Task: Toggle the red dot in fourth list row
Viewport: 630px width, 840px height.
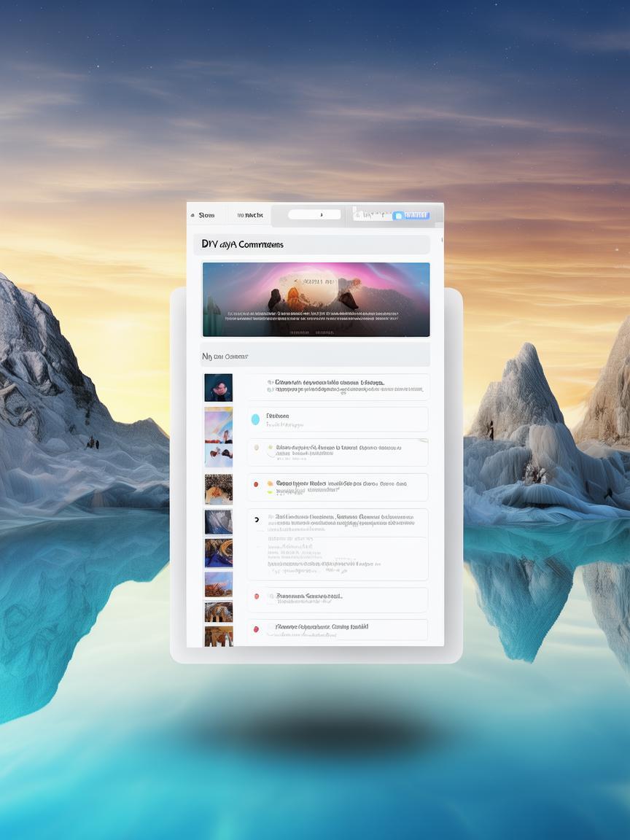Action: pos(256,483)
